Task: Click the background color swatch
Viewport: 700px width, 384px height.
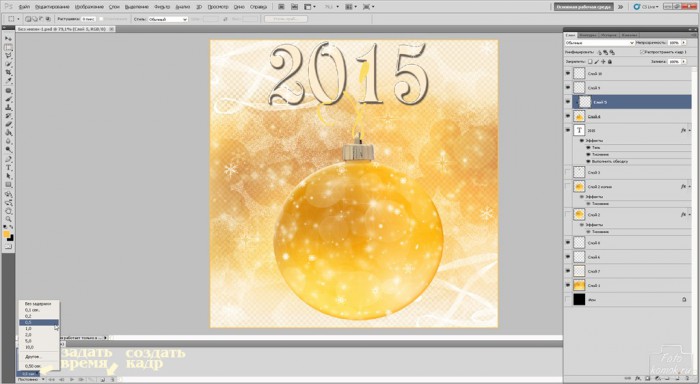Action: 10,238
